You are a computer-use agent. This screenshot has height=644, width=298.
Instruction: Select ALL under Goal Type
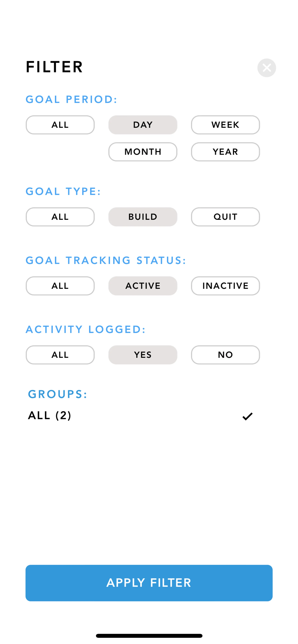point(60,217)
